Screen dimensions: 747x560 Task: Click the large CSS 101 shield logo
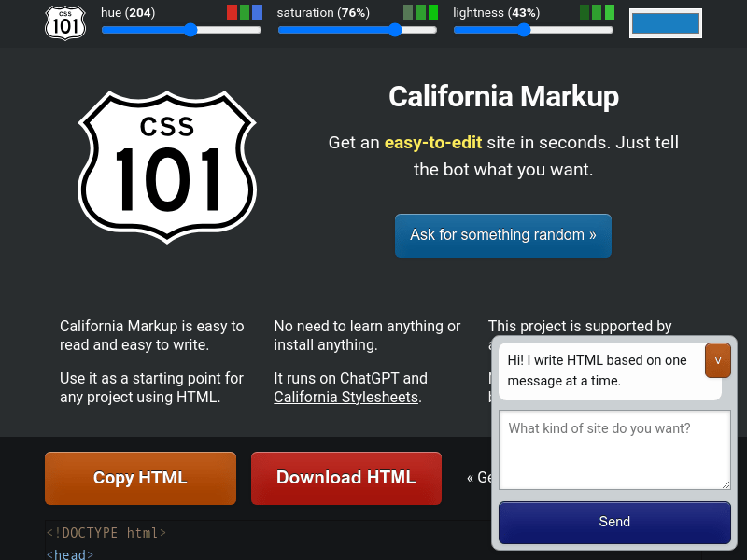click(167, 167)
